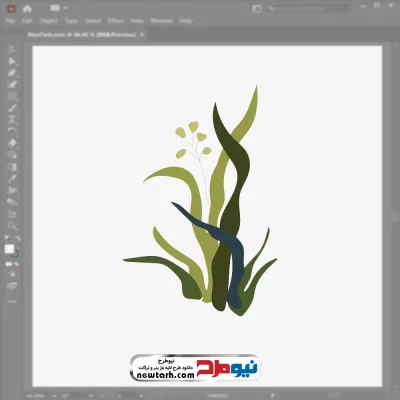
Task: Set the None color mode
Action: pos(17,264)
